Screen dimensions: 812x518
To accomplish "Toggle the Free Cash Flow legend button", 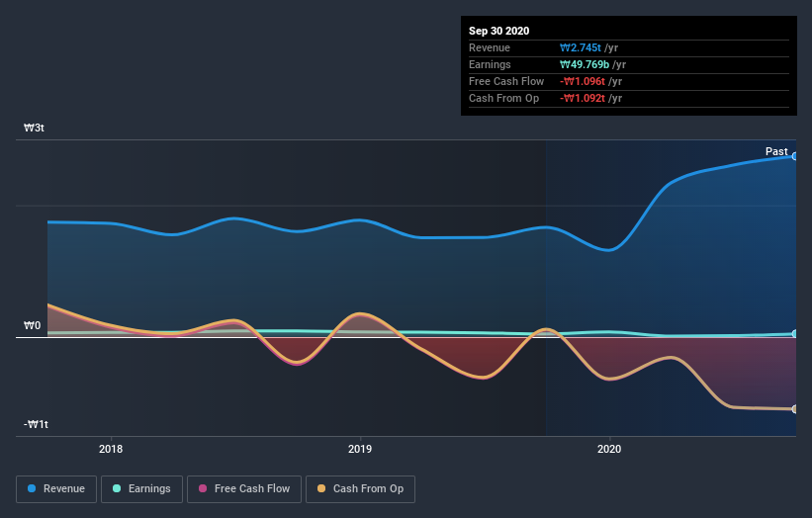I will pyautogui.click(x=244, y=489).
